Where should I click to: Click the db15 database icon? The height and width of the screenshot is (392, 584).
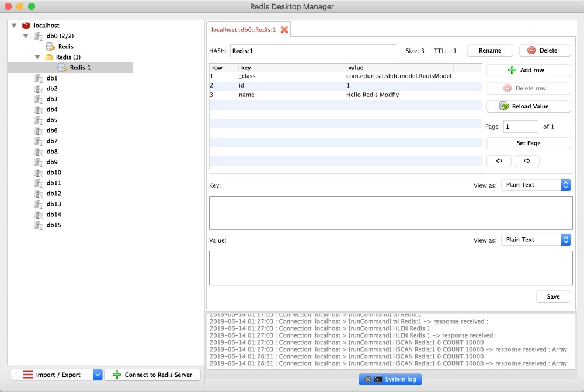click(x=39, y=225)
